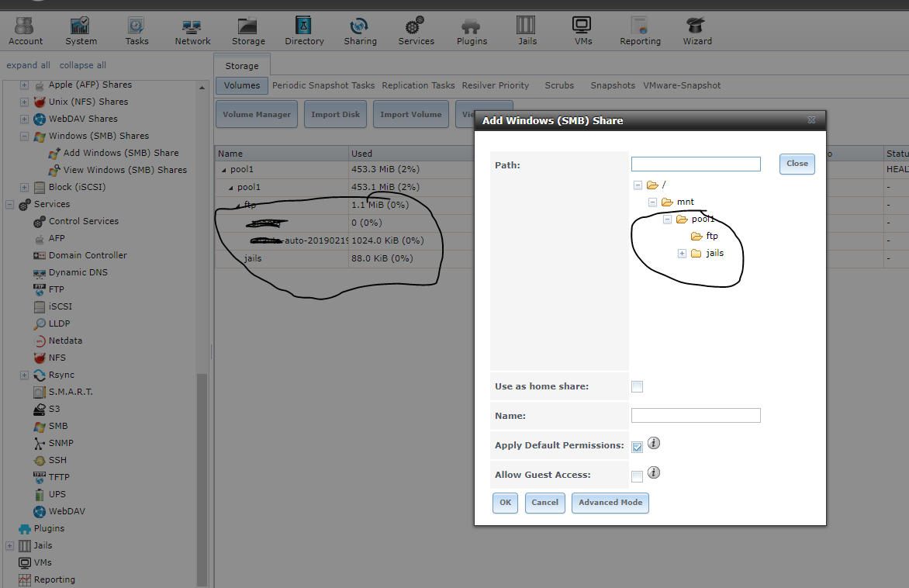Image resolution: width=909 pixels, height=588 pixels.
Task: Expand Apple (AFP) Shares tree node
Action: (24, 85)
